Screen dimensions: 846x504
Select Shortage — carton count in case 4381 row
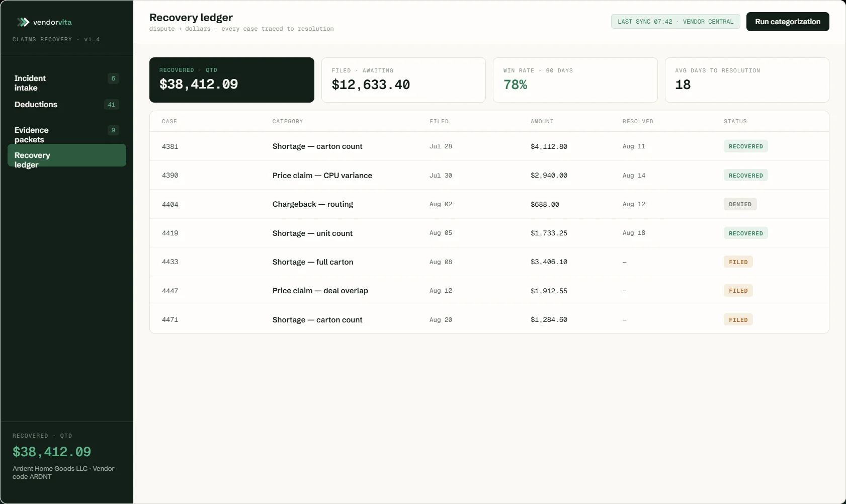pyautogui.click(x=317, y=146)
